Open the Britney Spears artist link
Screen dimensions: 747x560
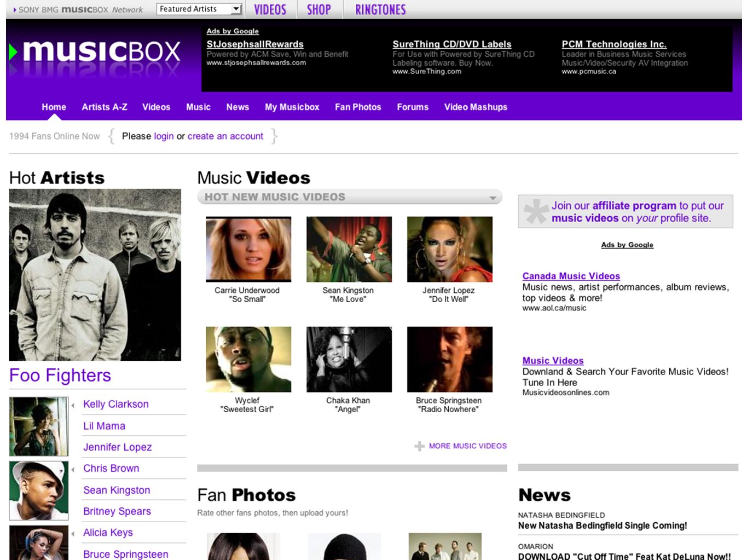(x=117, y=511)
